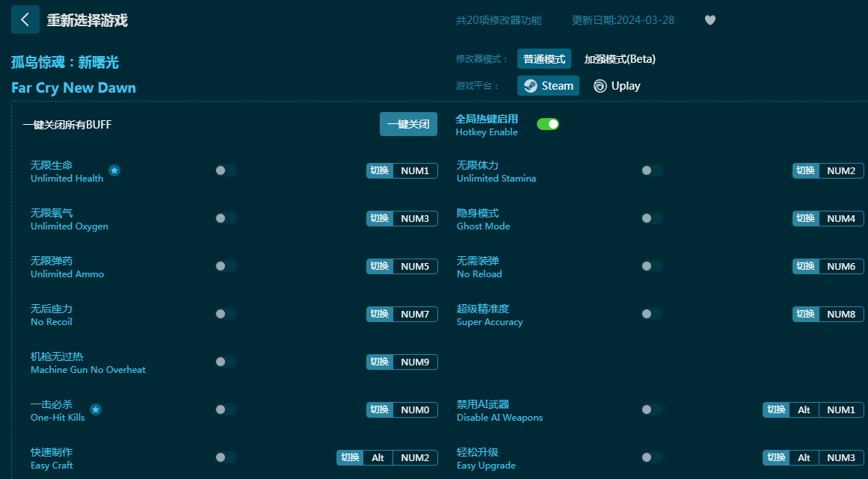This screenshot has height=479, width=868.
Task: Enable Machine Gun No Overheat toggle
Action: 226,362
